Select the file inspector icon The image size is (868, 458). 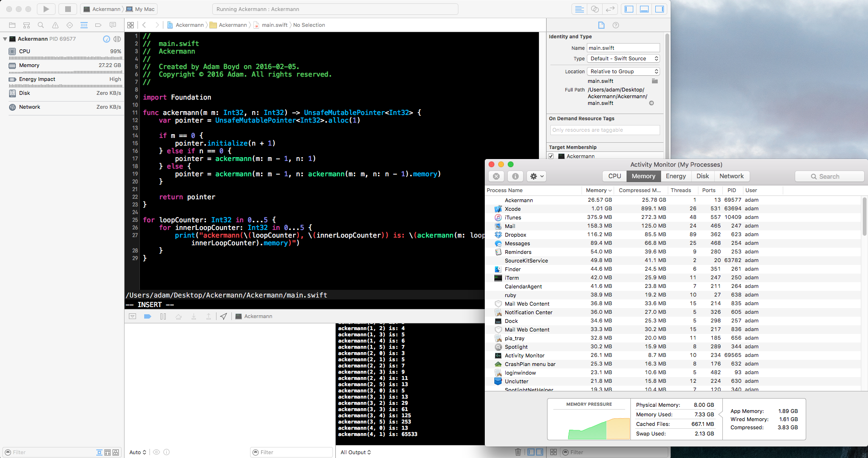tap(601, 25)
